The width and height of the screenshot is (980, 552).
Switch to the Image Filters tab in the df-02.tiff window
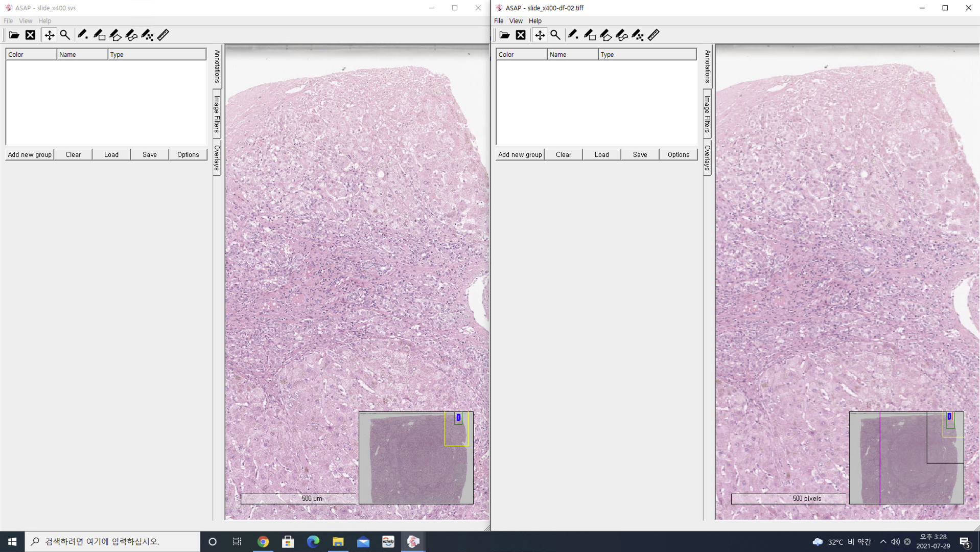[x=708, y=114]
